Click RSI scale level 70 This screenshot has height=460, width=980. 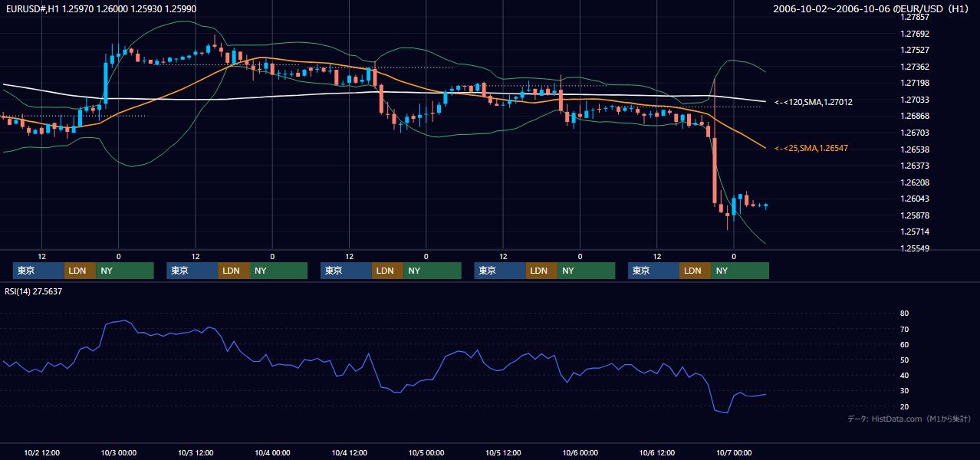pyautogui.click(x=905, y=329)
